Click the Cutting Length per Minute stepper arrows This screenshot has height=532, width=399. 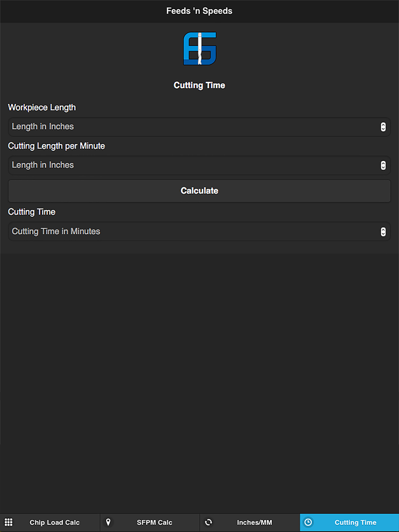383,165
